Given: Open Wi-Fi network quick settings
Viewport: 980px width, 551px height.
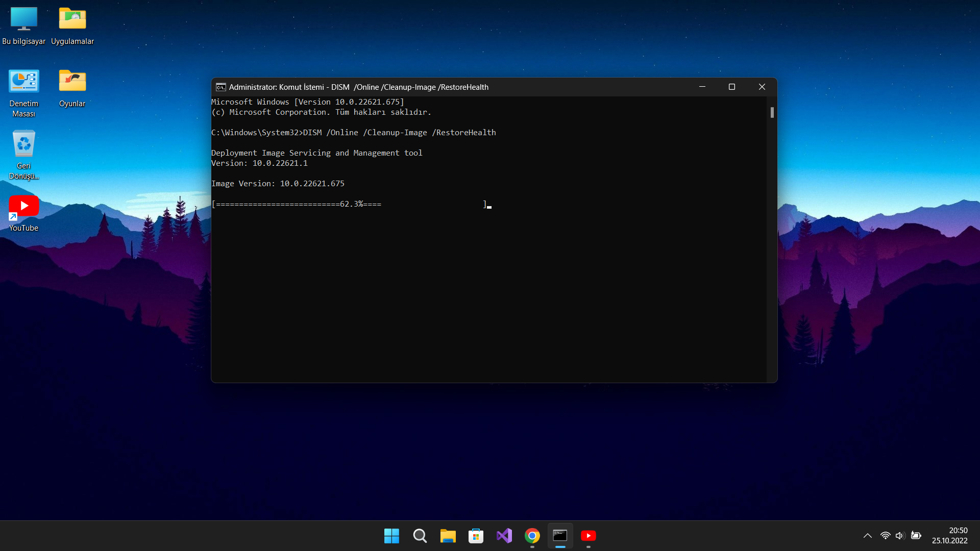Looking at the screenshot, I should (x=885, y=536).
